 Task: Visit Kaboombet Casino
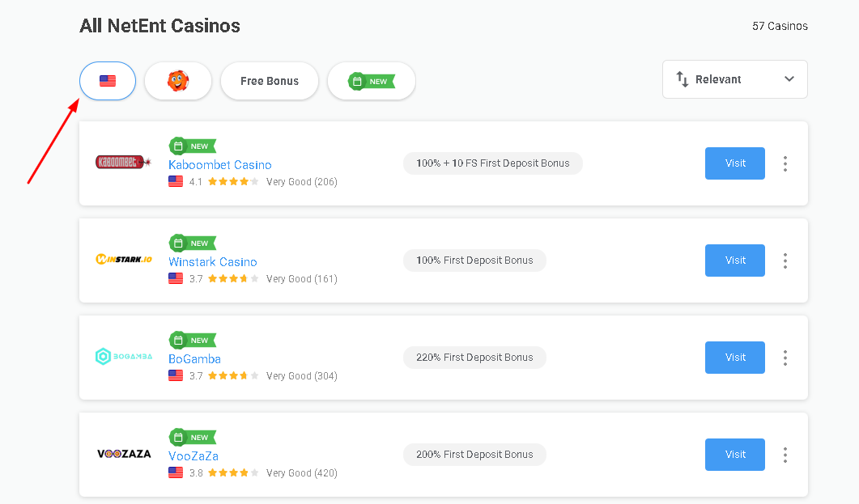(735, 163)
